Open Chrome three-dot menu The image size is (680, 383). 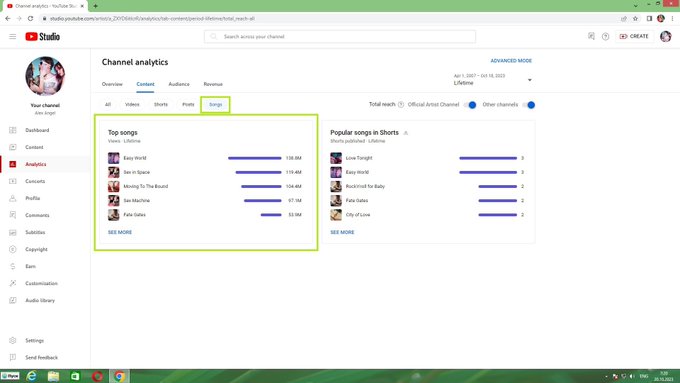[x=673, y=18]
